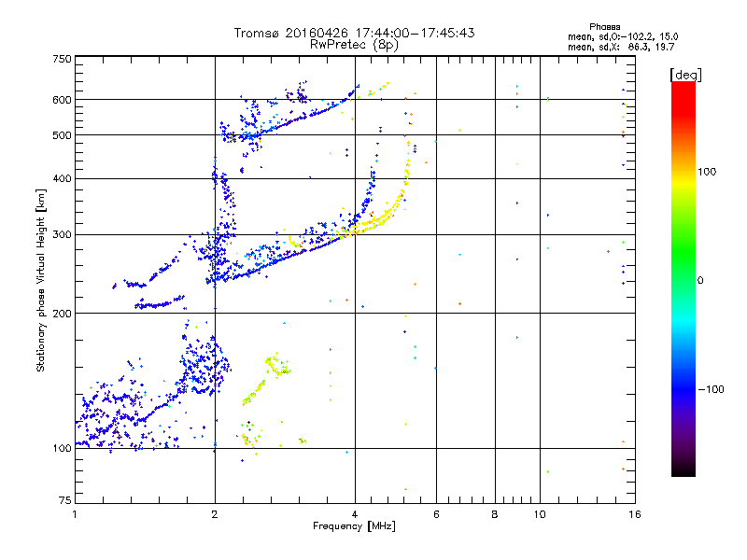The height and width of the screenshot is (560, 747).
Task: Click the yellow-green loop cluster near 3 MHz
Action: [x=277, y=365]
